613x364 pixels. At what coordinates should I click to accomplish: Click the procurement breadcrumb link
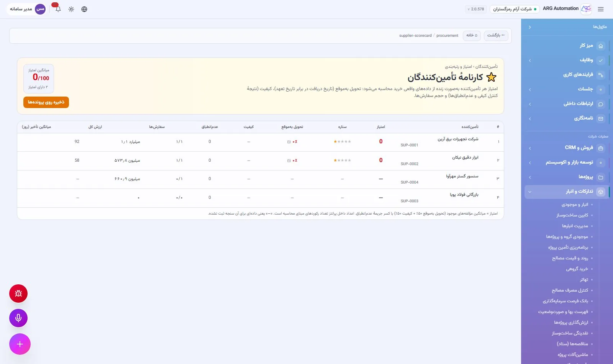(x=447, y=36)
